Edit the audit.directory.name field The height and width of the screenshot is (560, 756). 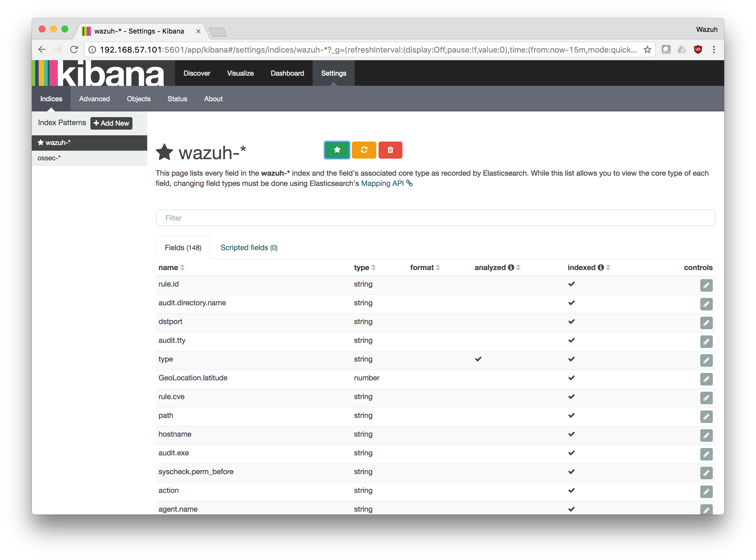coord(706,304)
